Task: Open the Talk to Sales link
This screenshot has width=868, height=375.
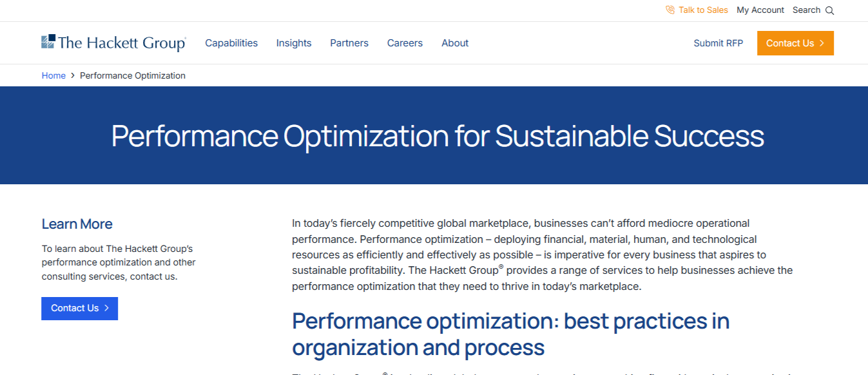Action: coord(703,10)
